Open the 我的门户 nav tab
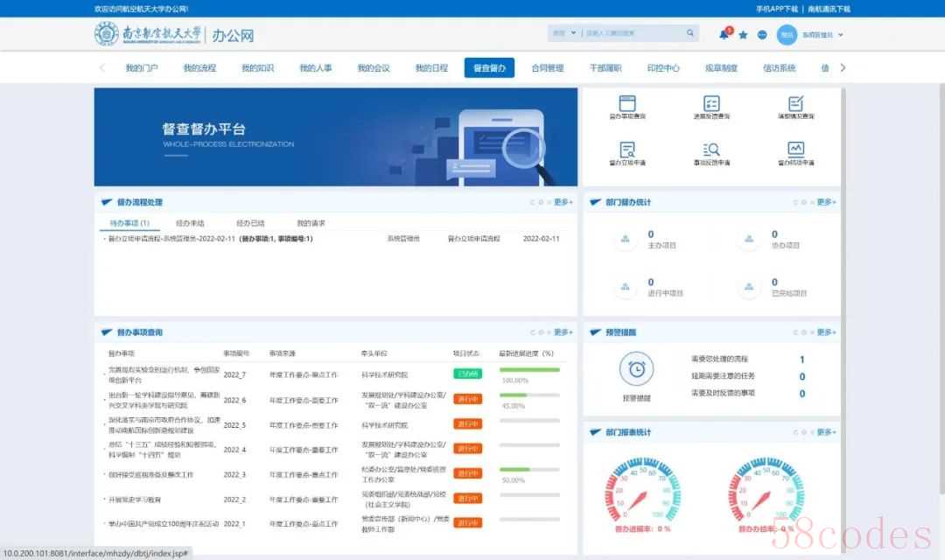 pos(142,68)
